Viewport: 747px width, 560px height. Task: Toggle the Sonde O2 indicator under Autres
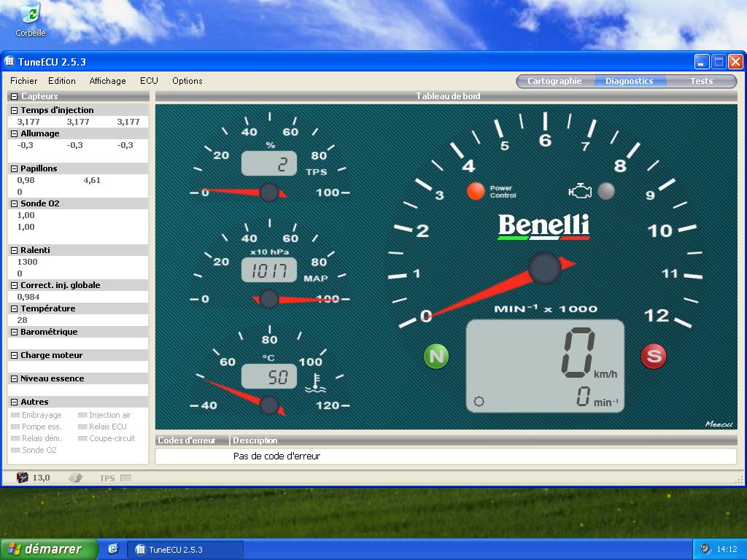(15, 450)
